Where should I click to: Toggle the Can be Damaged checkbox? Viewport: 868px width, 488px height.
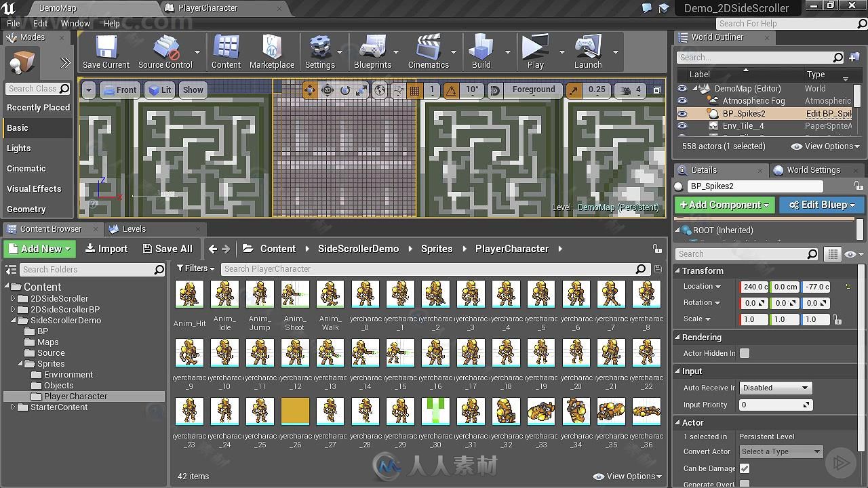(745, 468)
